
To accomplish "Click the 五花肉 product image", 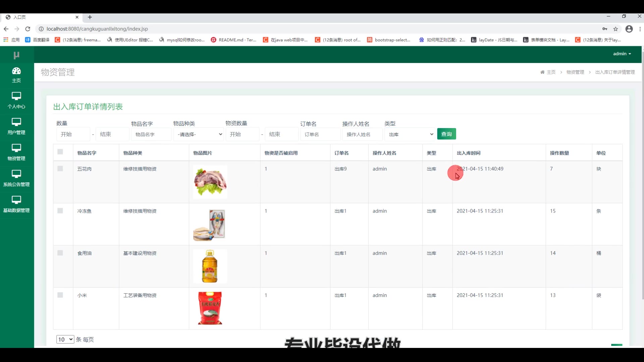I will pos(210,182).
